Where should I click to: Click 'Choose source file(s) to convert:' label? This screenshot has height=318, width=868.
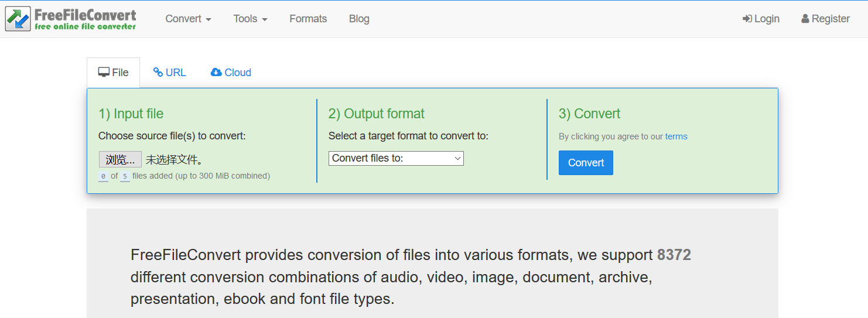[172, 136]
